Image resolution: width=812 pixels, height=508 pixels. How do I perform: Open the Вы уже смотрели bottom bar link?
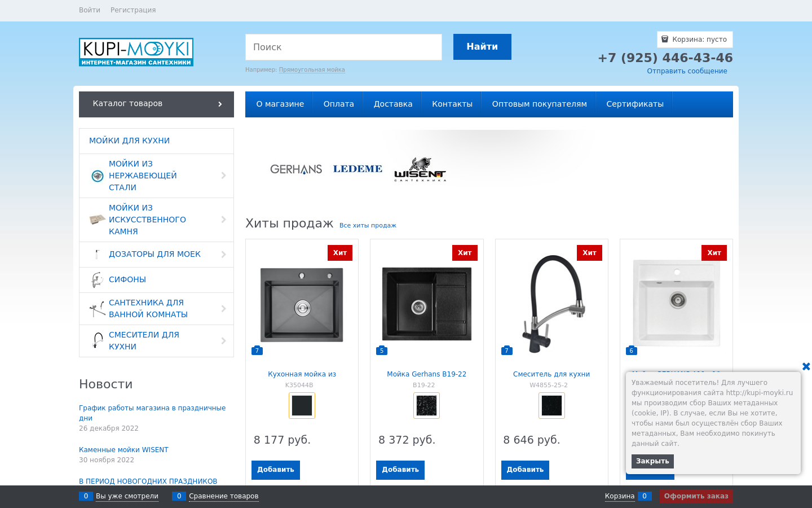[127, 496]
